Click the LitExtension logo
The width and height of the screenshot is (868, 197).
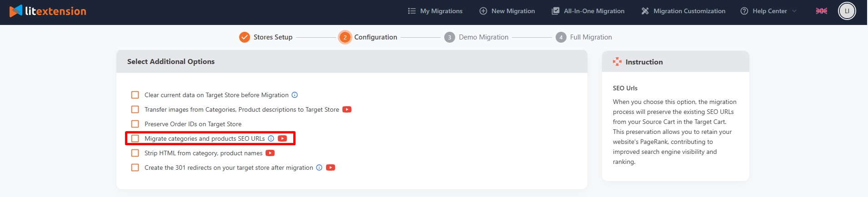[48, 11]
